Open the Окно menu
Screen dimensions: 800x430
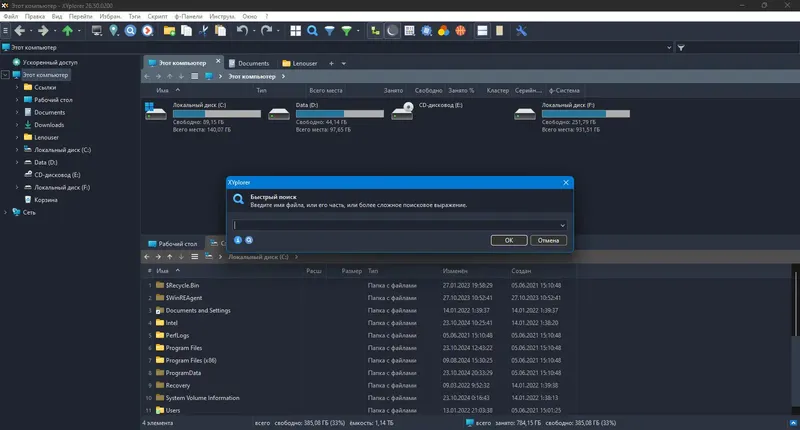(249, 16)
